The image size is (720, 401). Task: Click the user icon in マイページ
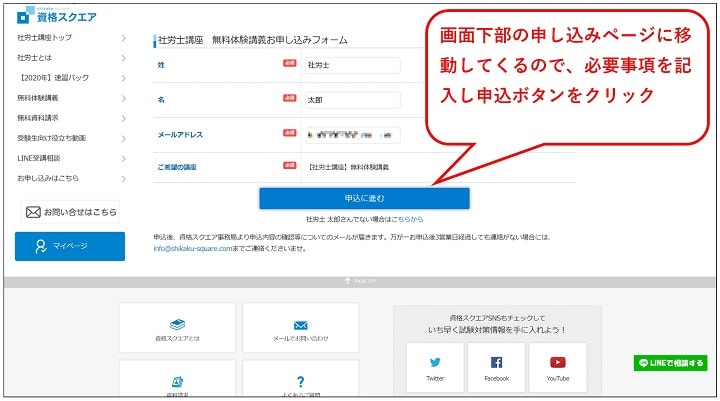[41, 246]
